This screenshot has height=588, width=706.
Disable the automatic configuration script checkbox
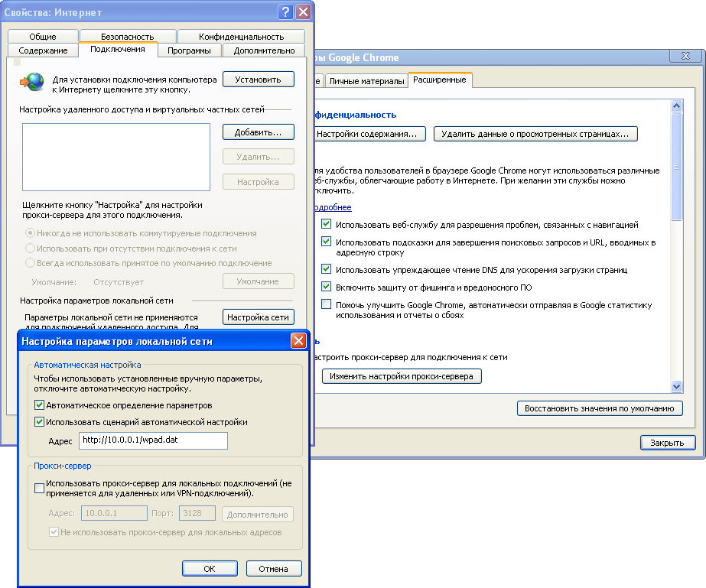coord(40,422)
